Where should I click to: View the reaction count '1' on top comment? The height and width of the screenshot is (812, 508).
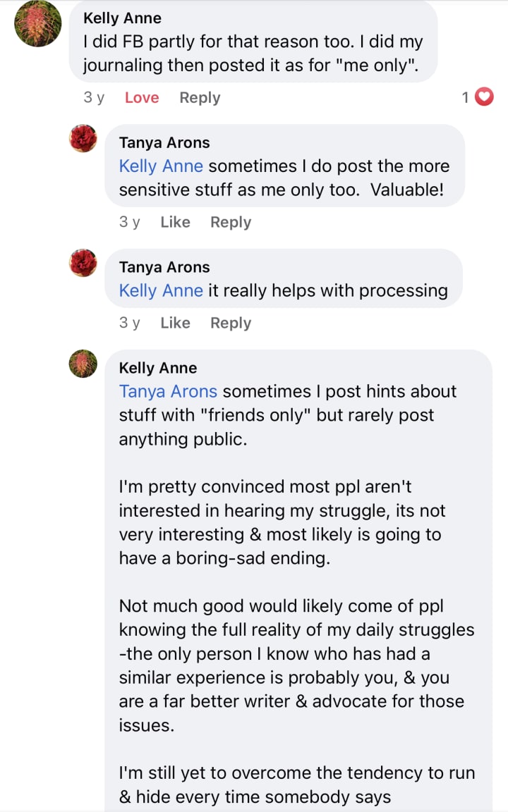pyautogui.click(x=466, y=97)
